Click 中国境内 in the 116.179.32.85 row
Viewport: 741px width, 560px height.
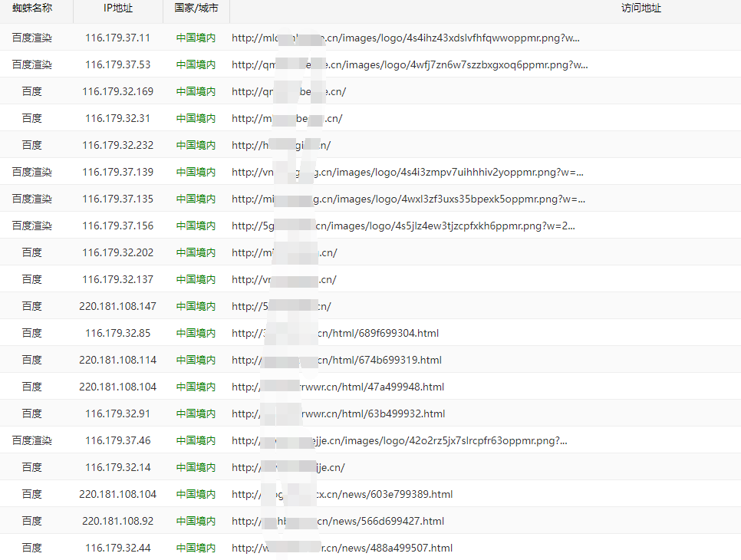point(196,333)
